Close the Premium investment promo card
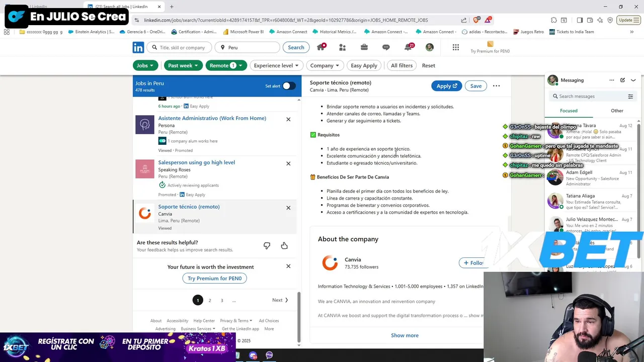The height and width of the screenshot is (362, 644). click(288, 266)
